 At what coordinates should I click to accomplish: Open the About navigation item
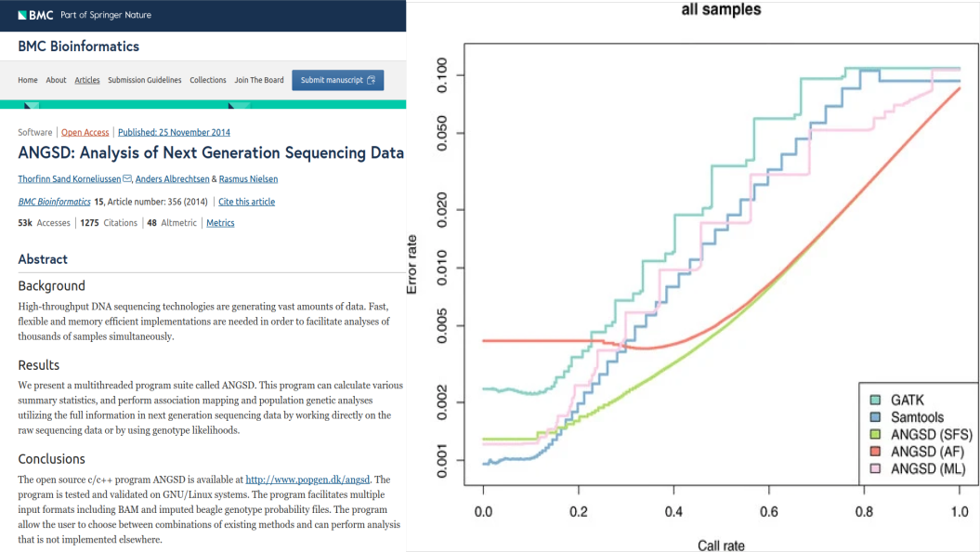pyautogui.click(x=57, y=80)
